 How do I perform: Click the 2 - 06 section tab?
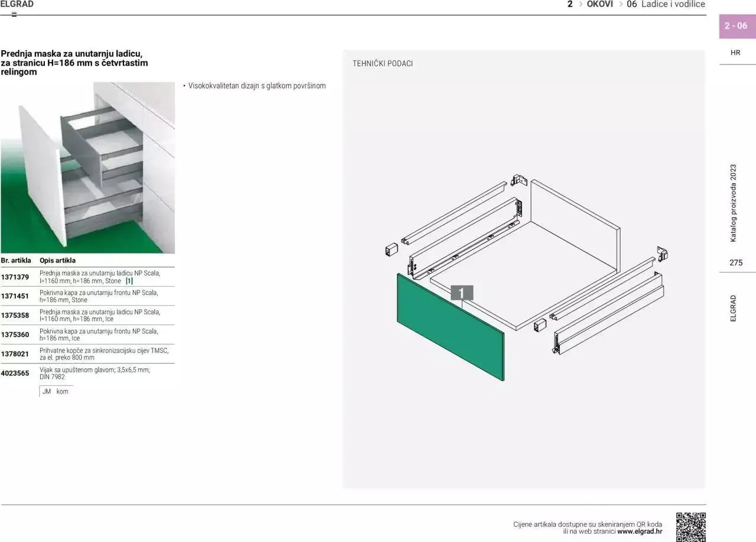pyautogui.click(x=736, y=25)
